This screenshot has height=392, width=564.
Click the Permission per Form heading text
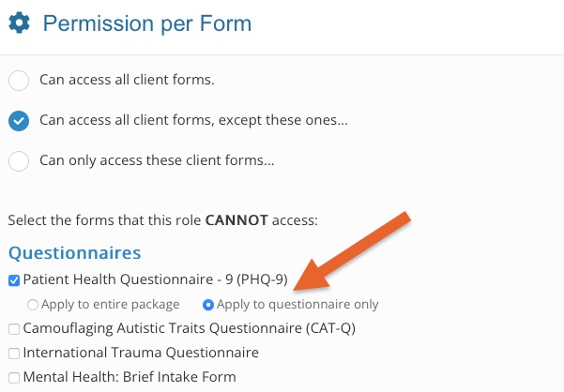[x=147, y=23]
